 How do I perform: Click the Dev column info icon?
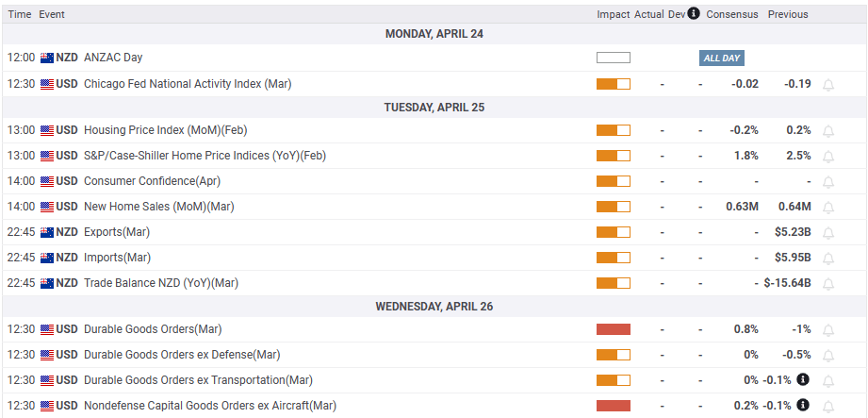click(x=694, y=14)
